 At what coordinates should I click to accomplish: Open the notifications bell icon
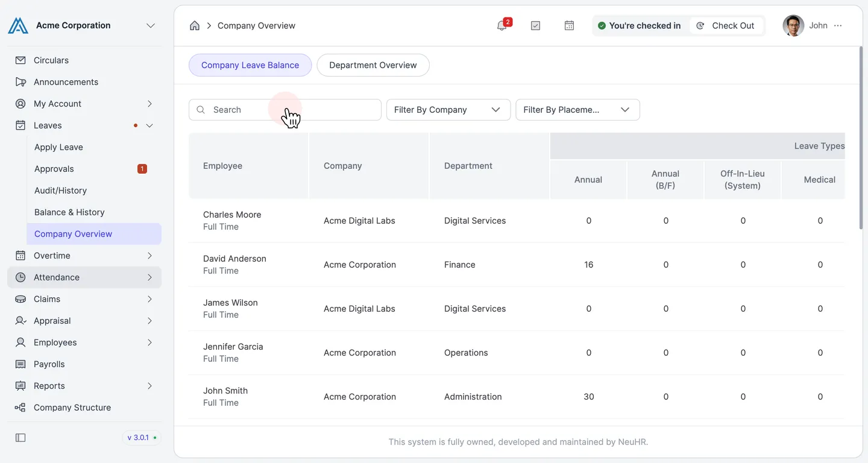pyautogui.click(x=502, y=25)
